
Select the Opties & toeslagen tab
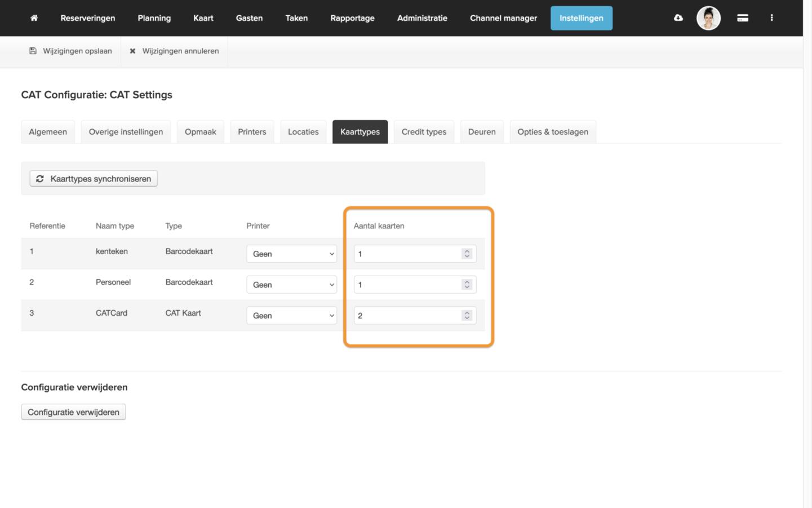(x=552, y=132)
